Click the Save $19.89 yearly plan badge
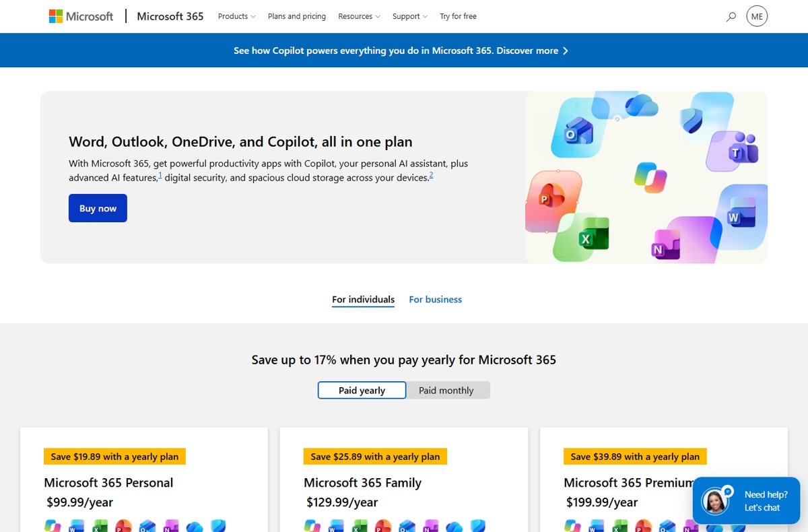 click(x=114, y=457)
